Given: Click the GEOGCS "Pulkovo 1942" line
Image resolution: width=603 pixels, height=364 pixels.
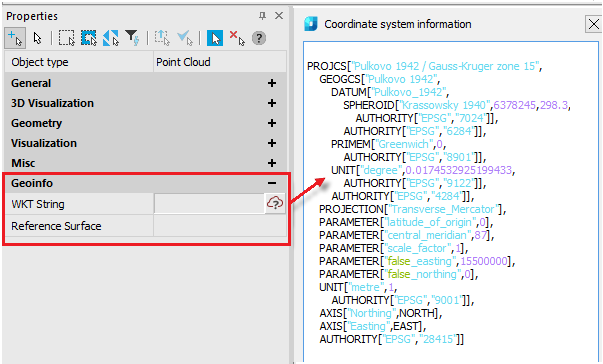Looking at the screenshot, I should point(380,79).
